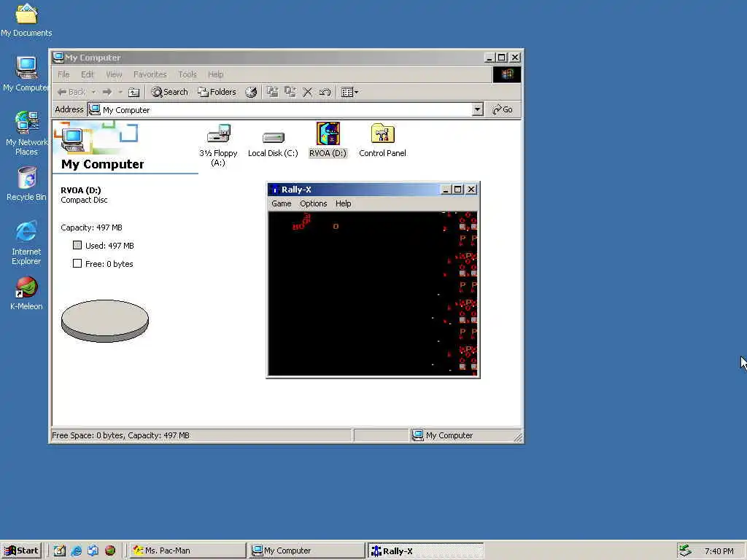Open the Views dropdown button
The width and height of the screenshot is (747, 560).
pos(350,92)
